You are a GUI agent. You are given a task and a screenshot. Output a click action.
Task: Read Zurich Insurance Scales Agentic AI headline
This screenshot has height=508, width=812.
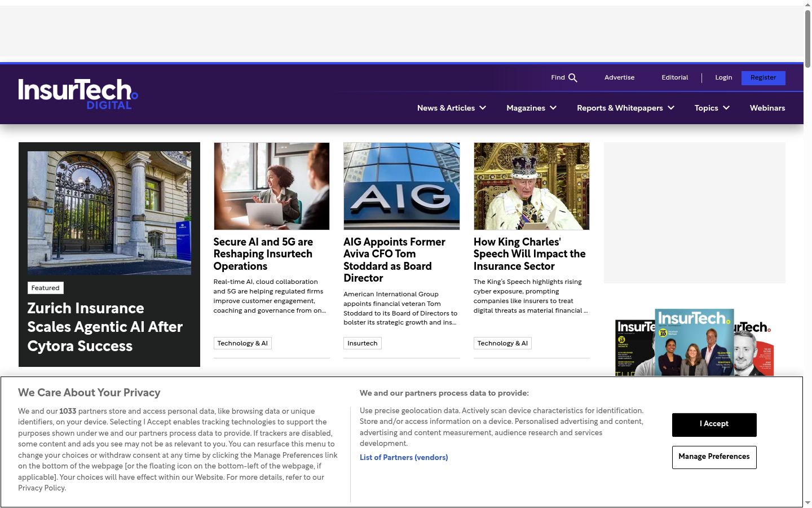[105, 327]
